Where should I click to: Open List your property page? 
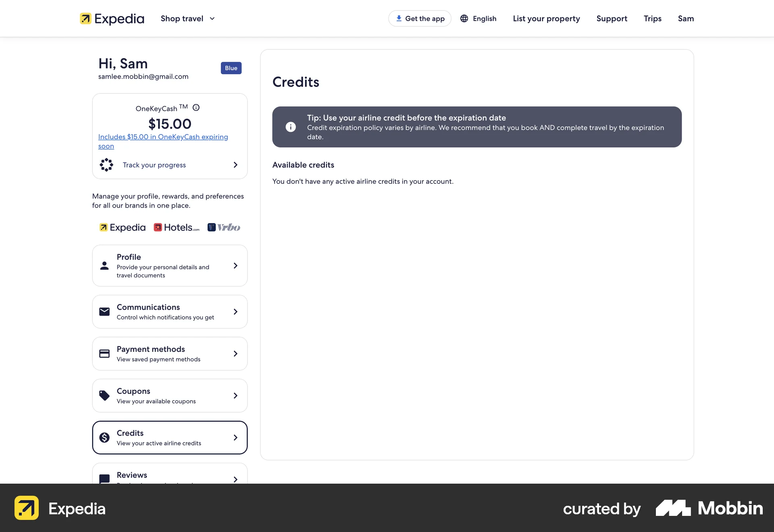click(546, 18)
